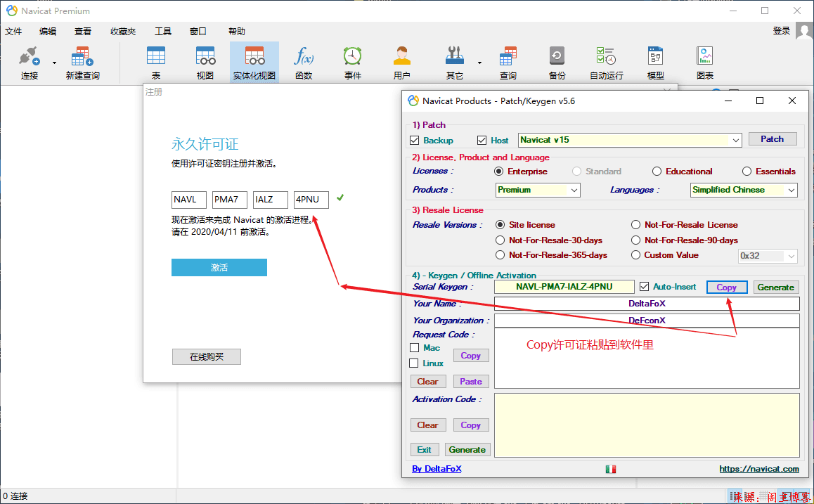The height and width of the screenshot is (504, 814).
Task: Select the 表 table icon in toolbar
Action: coord(156,56)
